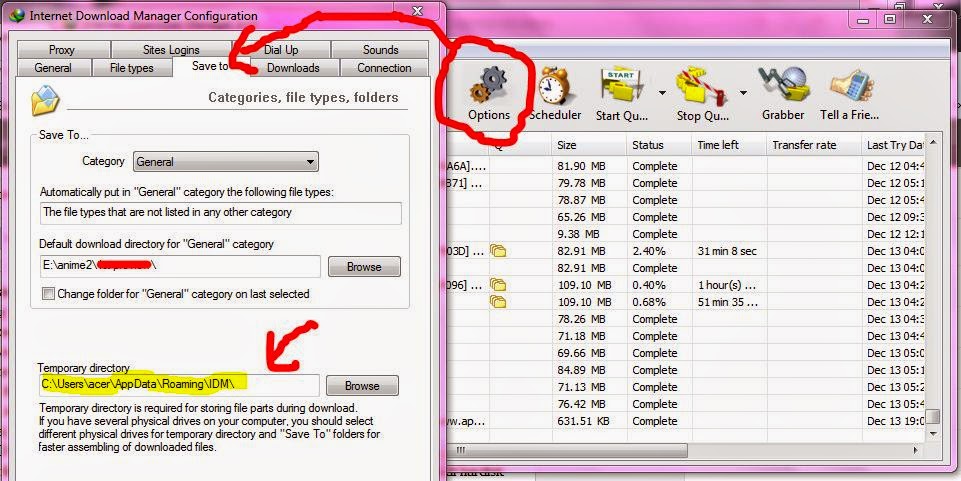
Task: Sort by the Time left column header
Action: tap(729, 145)
